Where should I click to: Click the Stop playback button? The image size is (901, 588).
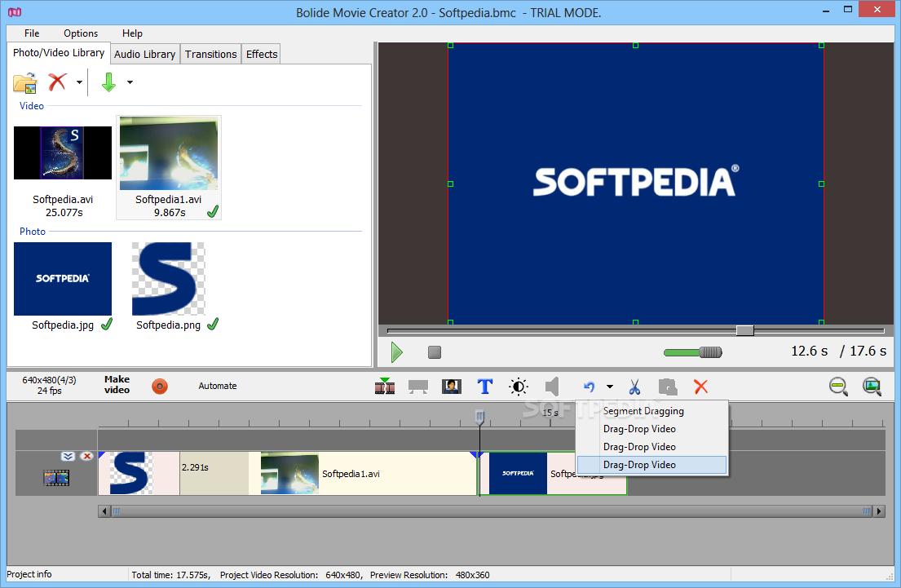435,351
